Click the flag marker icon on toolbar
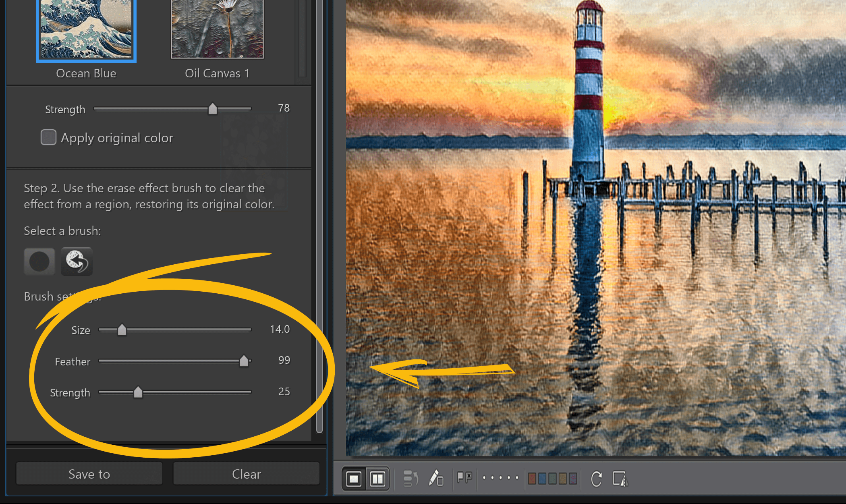The height and width of the screenshot is (504, 846). pyautogui.click(x=460, y=477)
